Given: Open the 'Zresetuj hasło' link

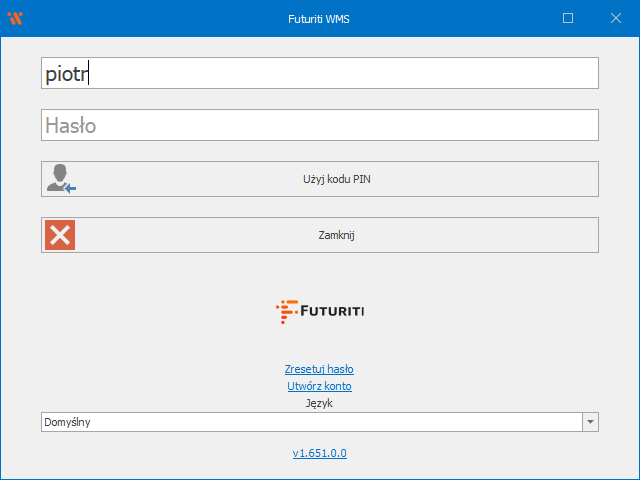Looking at the screenshot, I should (319, 369).
